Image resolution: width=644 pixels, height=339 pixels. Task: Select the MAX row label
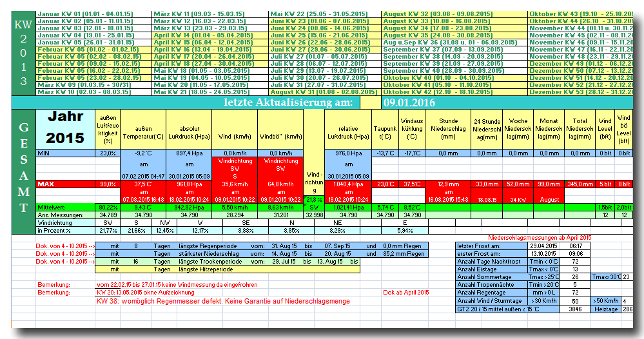(x=65, y=184)
